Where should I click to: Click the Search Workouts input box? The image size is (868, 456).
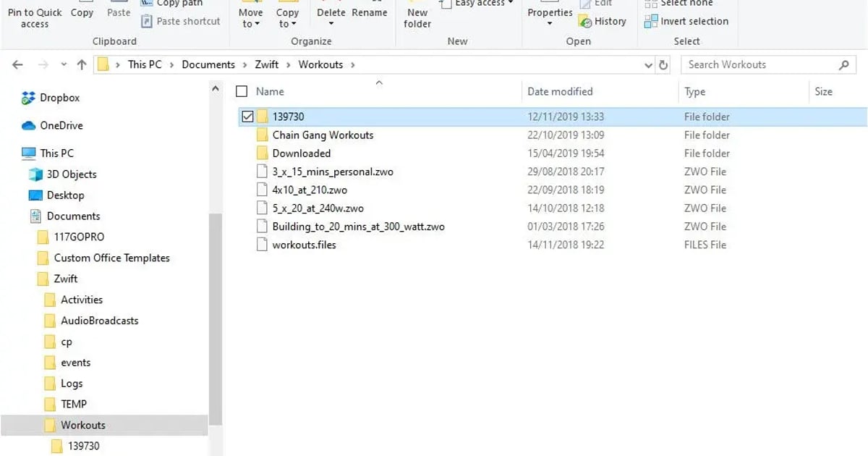point(759,64)
